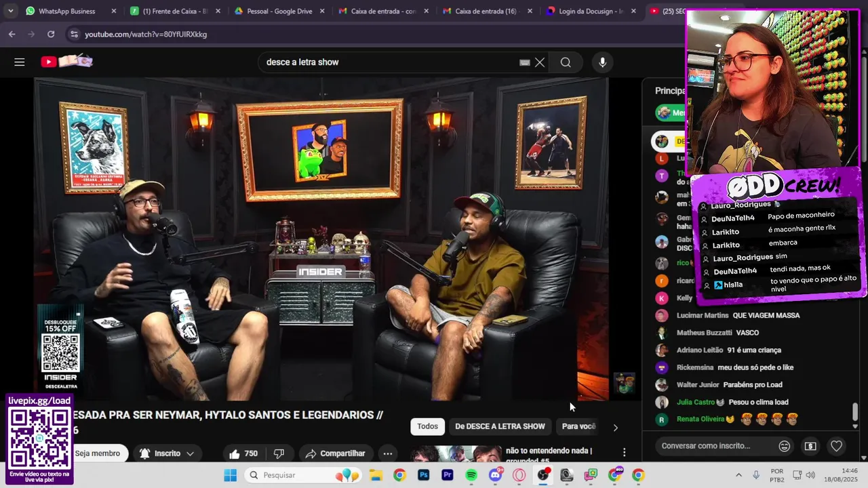868x488 pixels.
Task: Start voice search with the microphone button
Action: [602, 62]
